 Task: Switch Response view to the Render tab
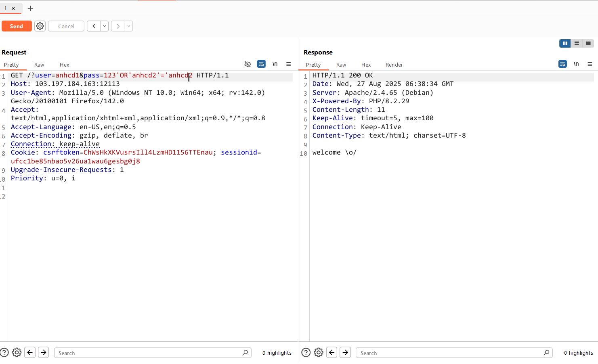coord(394,65)
